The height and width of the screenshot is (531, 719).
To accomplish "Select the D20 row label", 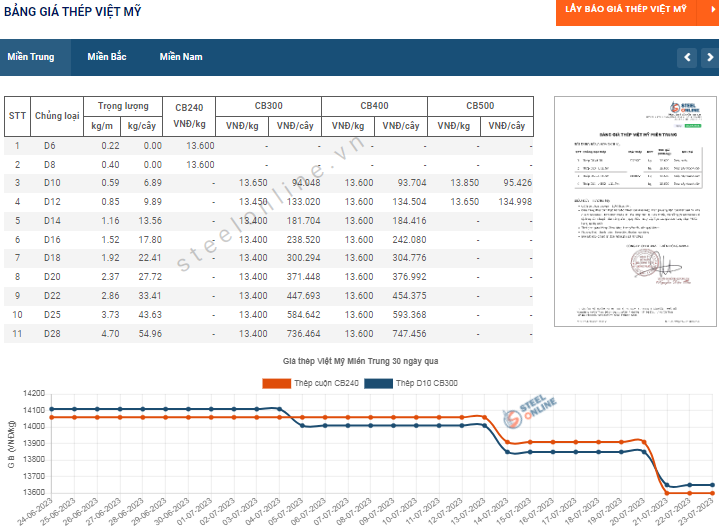I will pos(52,277).
